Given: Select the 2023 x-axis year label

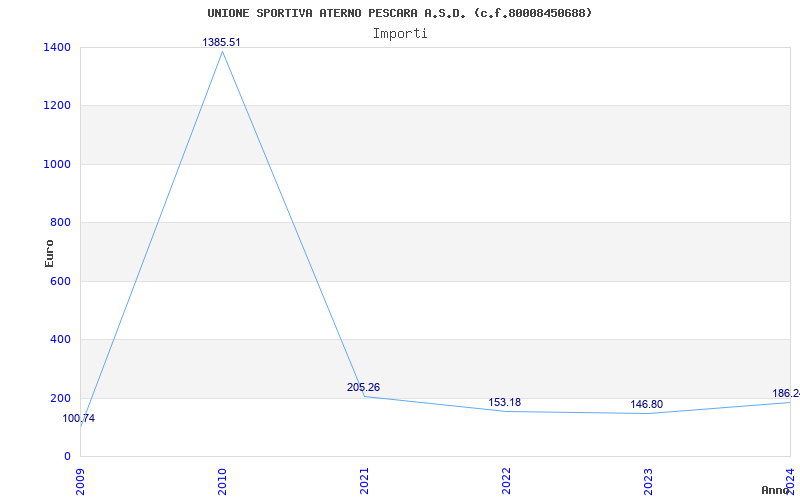Looking at the screenshot, I should [647, 481].
